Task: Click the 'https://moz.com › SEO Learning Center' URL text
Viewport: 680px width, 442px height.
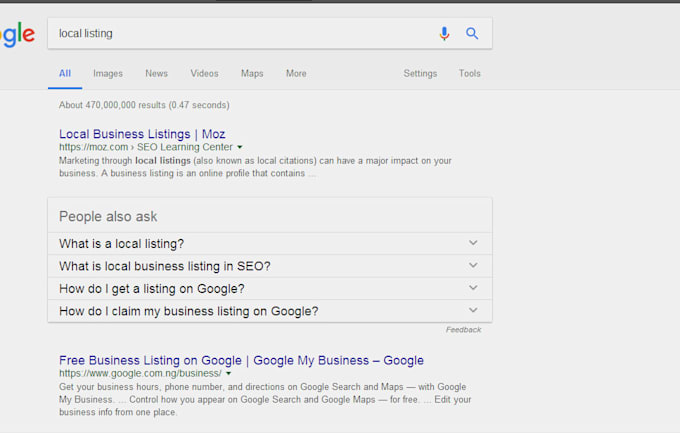Action: (x=146, y=147)
